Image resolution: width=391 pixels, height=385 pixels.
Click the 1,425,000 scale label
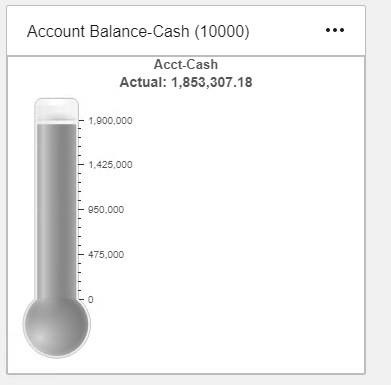click(x=110, y=165)
